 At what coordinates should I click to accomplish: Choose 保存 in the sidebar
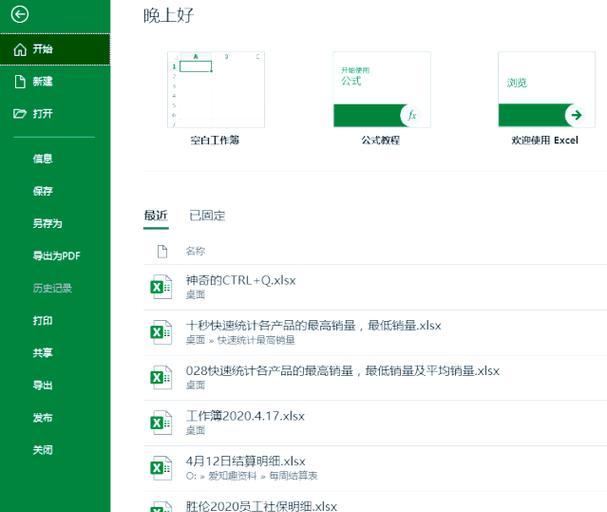pyautogui.click(x=43, y=191)
